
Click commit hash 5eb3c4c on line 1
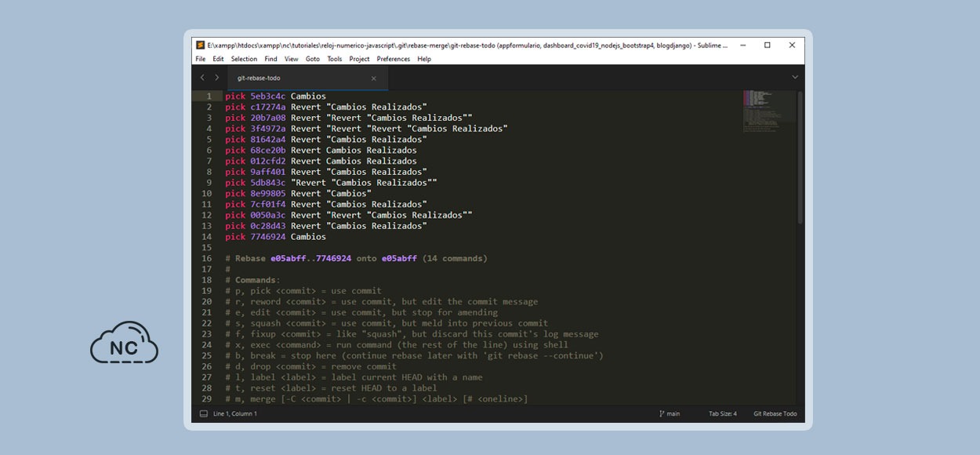coord(268,96)
